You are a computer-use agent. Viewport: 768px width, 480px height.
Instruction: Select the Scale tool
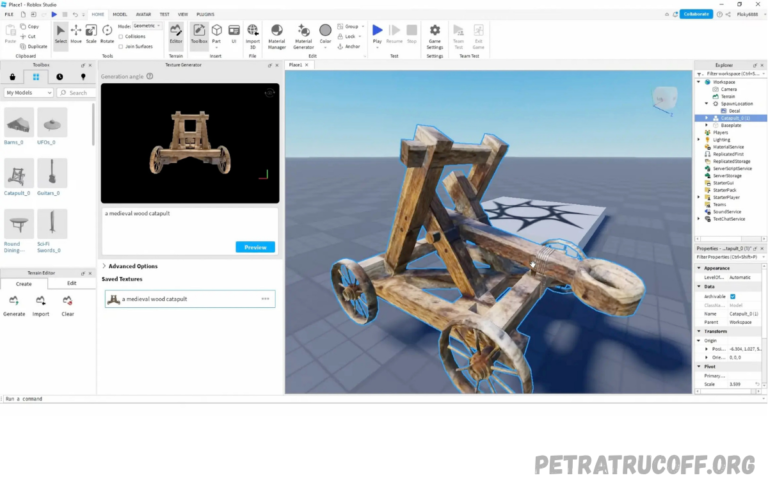point(91,34)
